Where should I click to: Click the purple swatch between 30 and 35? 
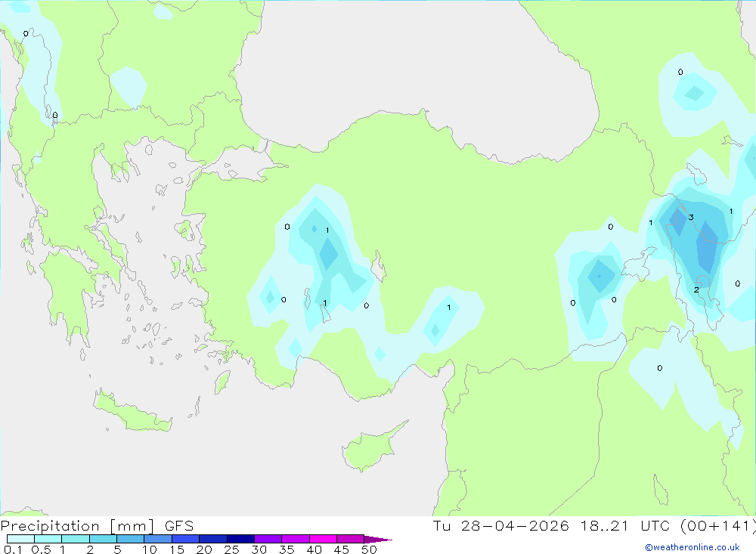(268, 539)
